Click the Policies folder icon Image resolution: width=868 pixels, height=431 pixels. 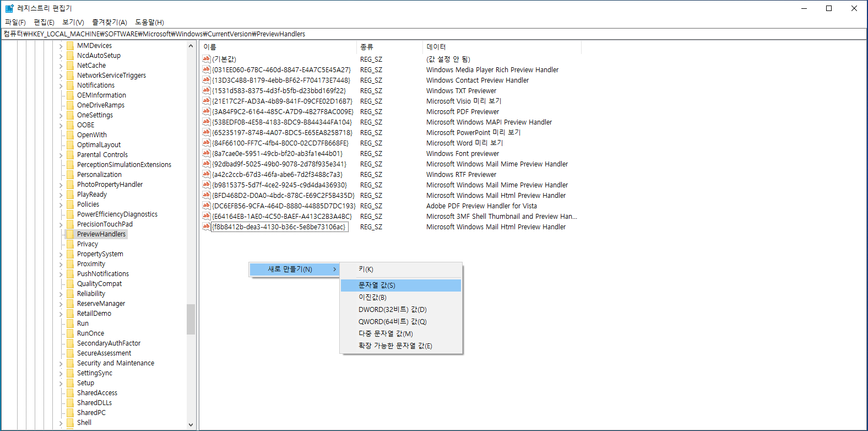coord(70,204)
